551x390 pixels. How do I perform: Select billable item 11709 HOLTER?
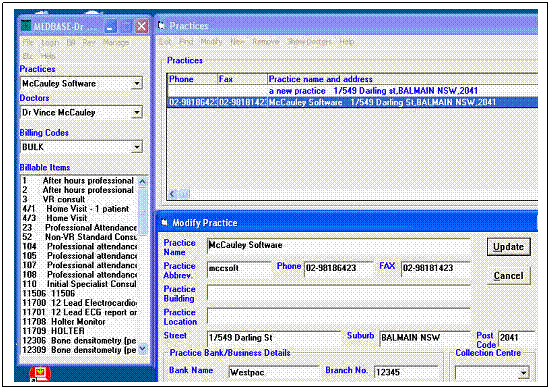79,331
